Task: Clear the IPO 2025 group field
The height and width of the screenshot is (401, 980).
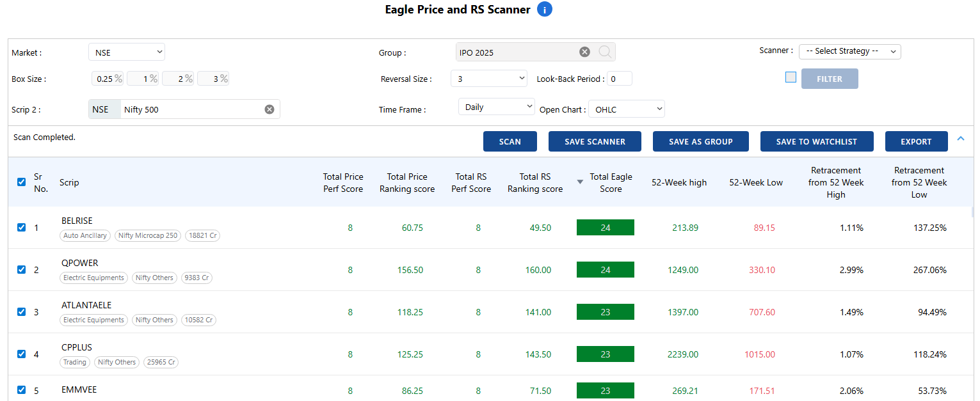Action: (x=584, y=52)
